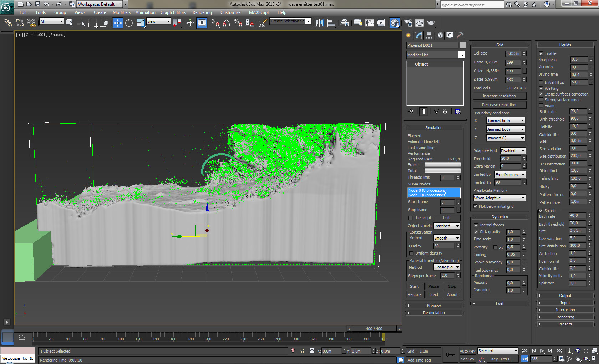This screenshot has width=599, height=364.
Task: Select the Select and Link tool
Action: pos(8,23)
